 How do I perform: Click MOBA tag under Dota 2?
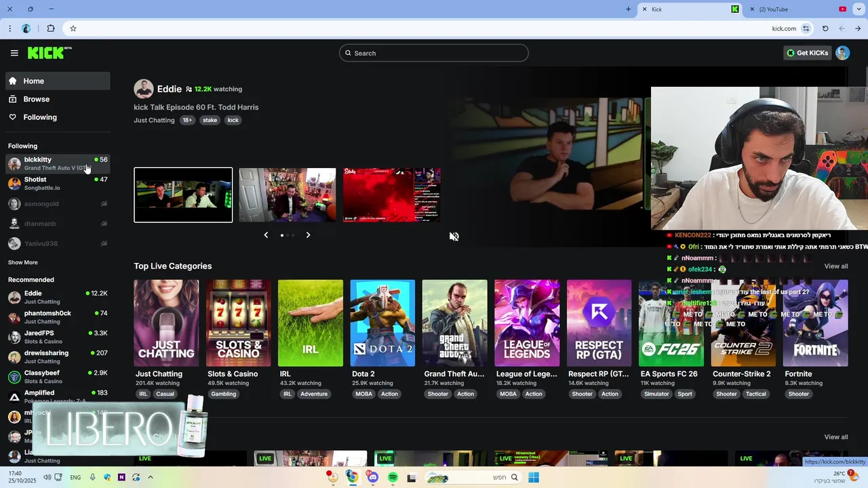pos(364,394)
